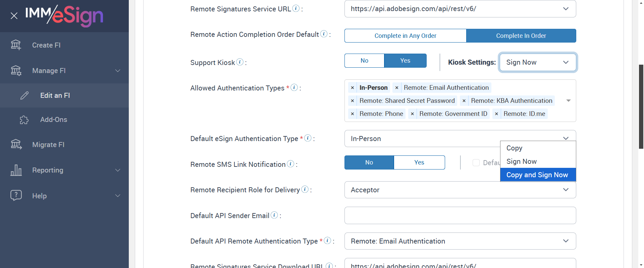Set Support Kiosk to No
The height and width of the screenshot is (268, 644).
pos(364,61)
